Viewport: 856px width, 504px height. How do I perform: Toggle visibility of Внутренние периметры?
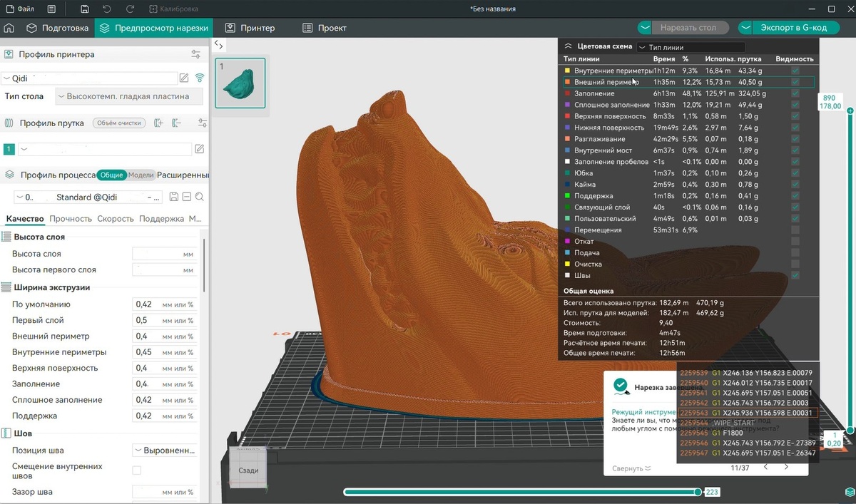(795, 71)
